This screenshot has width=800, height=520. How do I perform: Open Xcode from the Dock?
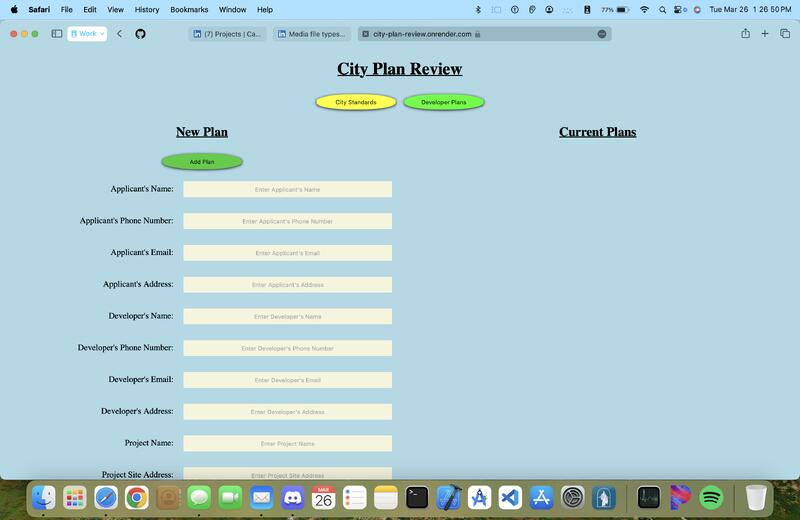(448, 497)
